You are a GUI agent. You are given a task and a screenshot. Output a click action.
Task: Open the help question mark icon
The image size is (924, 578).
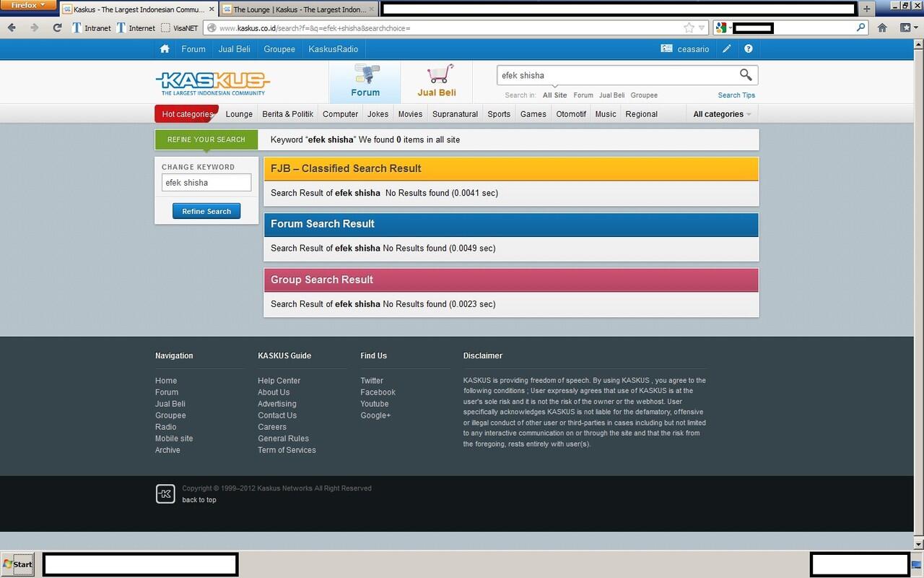(749, 49)
